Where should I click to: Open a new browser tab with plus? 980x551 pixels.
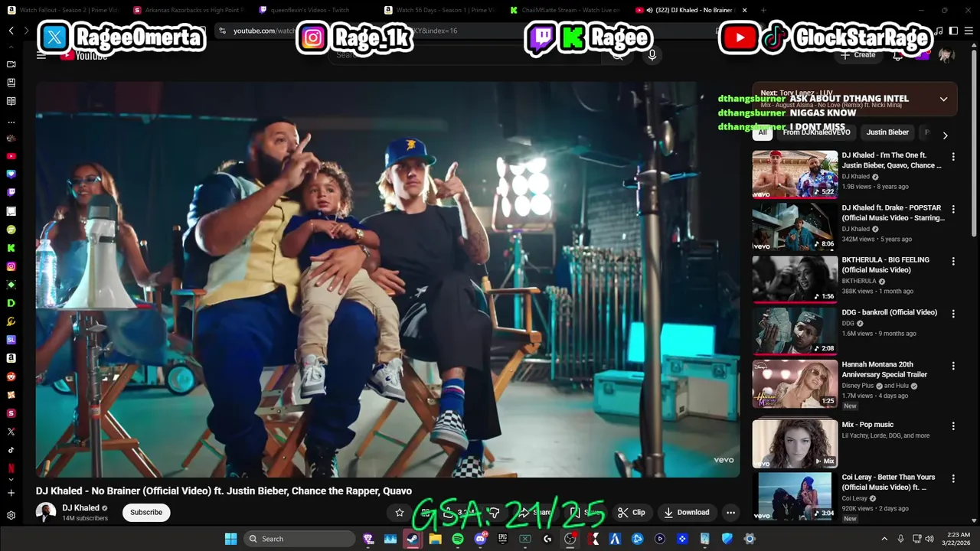coord(764,10)
